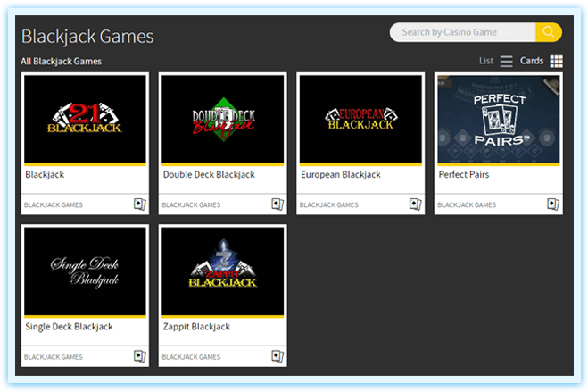Click the card icon on Single Deck Blackjack
Screen dimensions: 588x392
(x=140, y=356)
